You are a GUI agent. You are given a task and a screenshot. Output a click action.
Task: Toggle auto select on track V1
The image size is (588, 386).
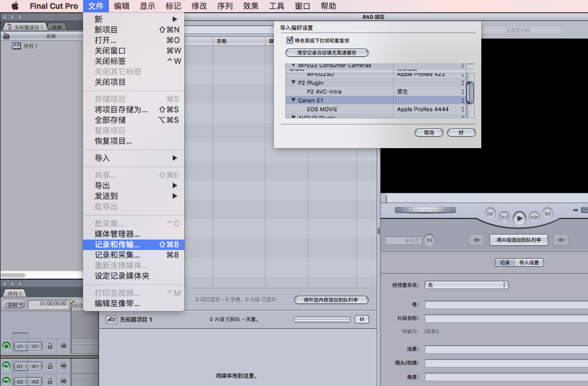(x=63, y=346)
